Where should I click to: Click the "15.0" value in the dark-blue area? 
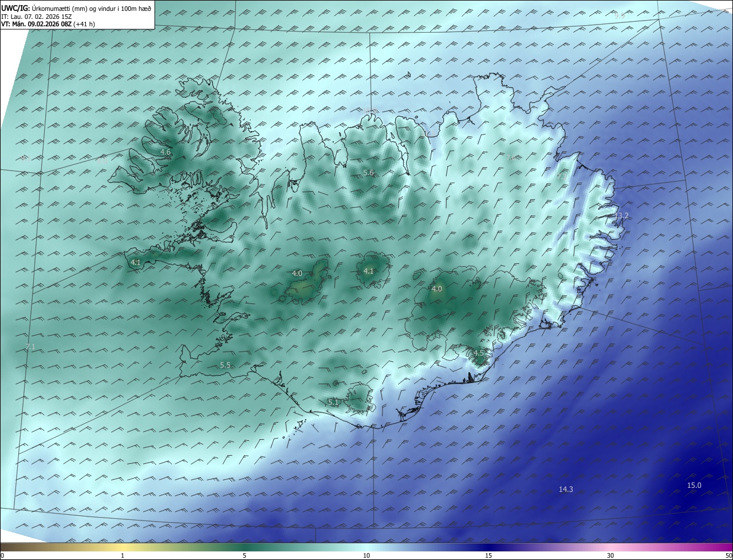pyautogui.click(x=694, y=486)
